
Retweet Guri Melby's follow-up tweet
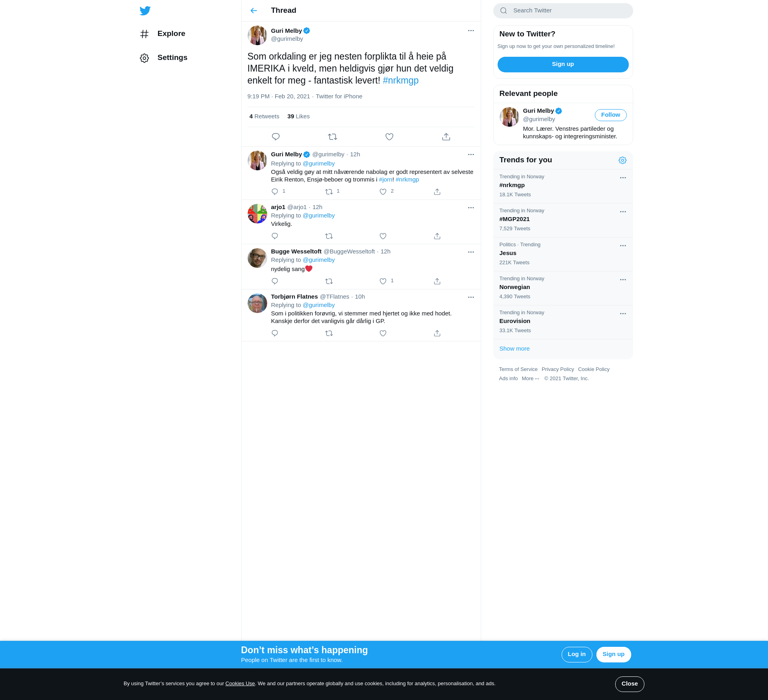(x=329, y=191)
